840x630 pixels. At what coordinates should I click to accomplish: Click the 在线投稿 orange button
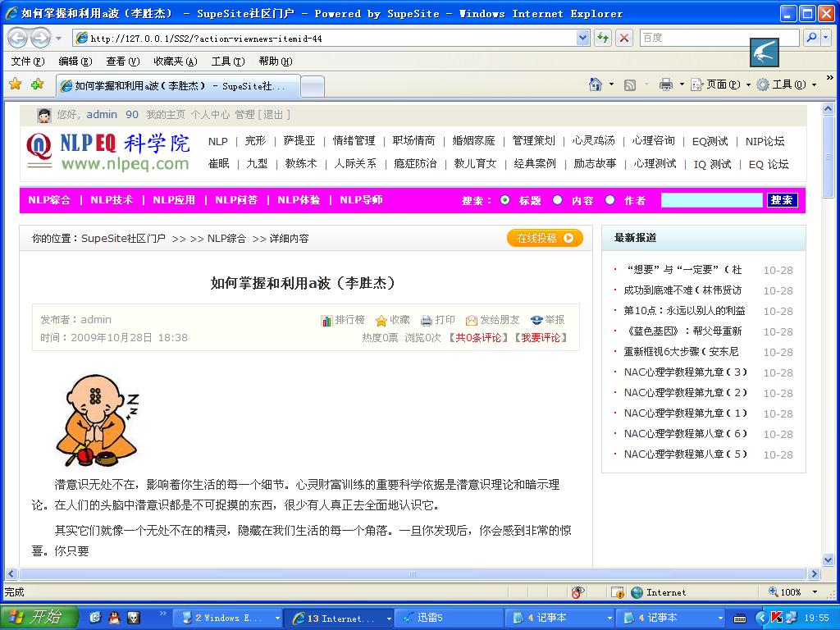[x=545, y=238]
